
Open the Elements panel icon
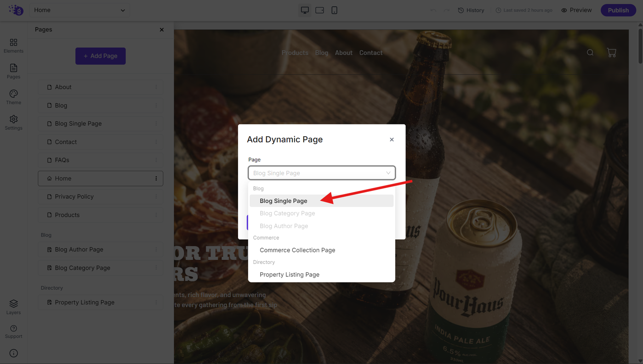pos(13,45)
